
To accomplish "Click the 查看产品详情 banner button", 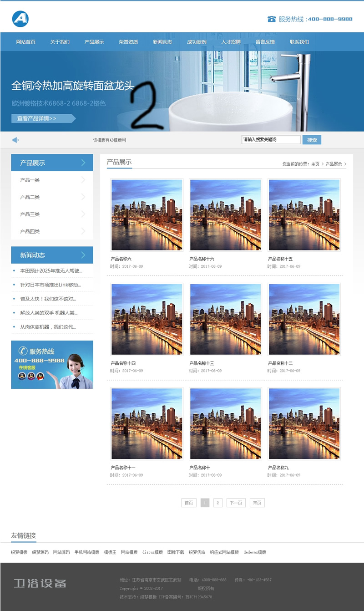I will click(41, 118).
